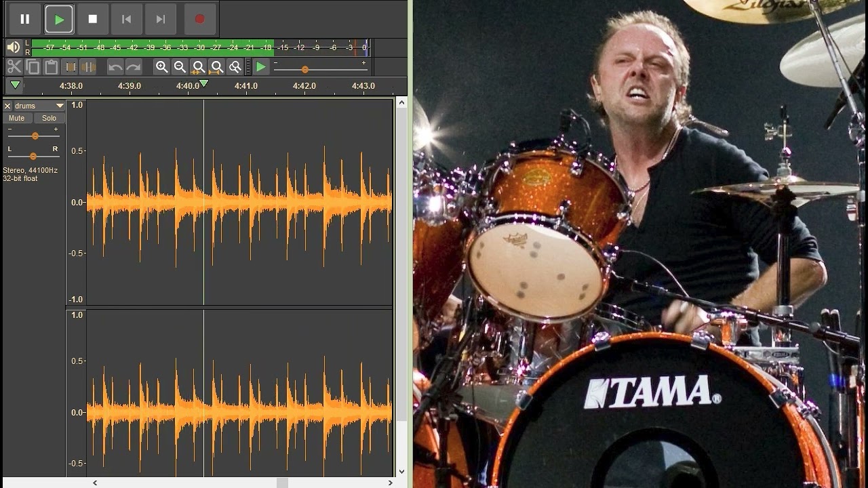
Task: Mute the drums track
Action: [17, 118]
